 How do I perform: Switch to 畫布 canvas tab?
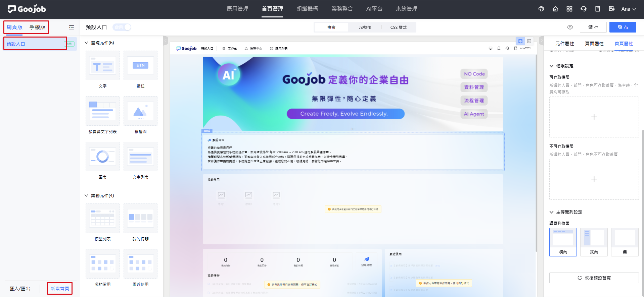click(331, 27)
